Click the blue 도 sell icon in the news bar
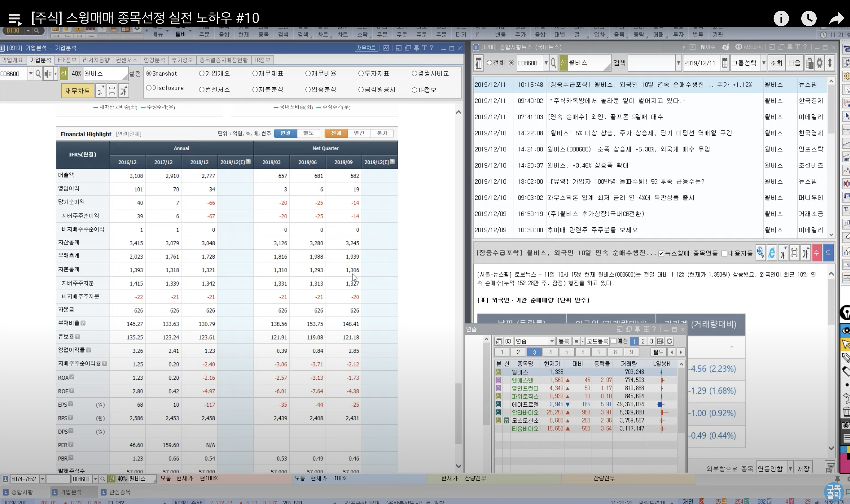The image size is (850, 504). pyautogui.click(x=828, y=253)
